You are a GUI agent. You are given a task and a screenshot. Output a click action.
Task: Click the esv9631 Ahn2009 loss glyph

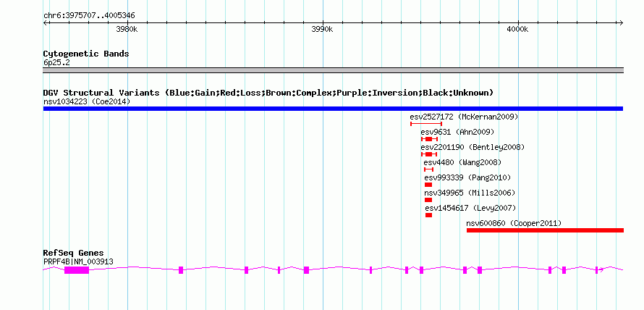coord(429,139)
